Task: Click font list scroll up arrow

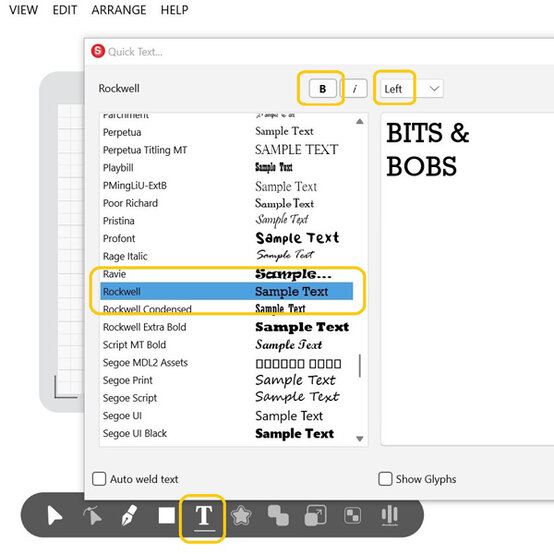Action: 360,122
